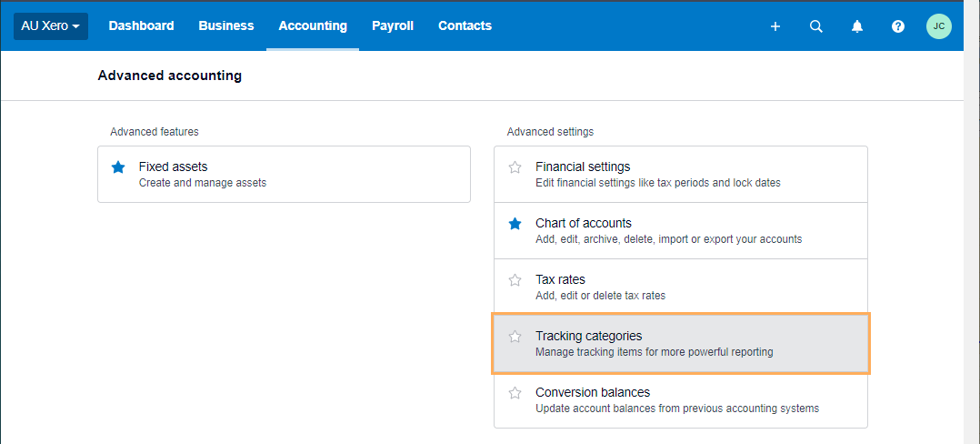Screen dimensions: 980x444
Task: Star the Tracking categories item
Action: [x=515, y=337]
